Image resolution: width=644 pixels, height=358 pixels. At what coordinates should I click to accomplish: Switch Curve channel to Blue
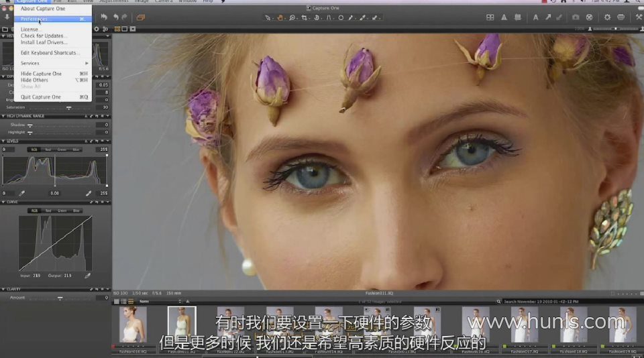(76, 211)
